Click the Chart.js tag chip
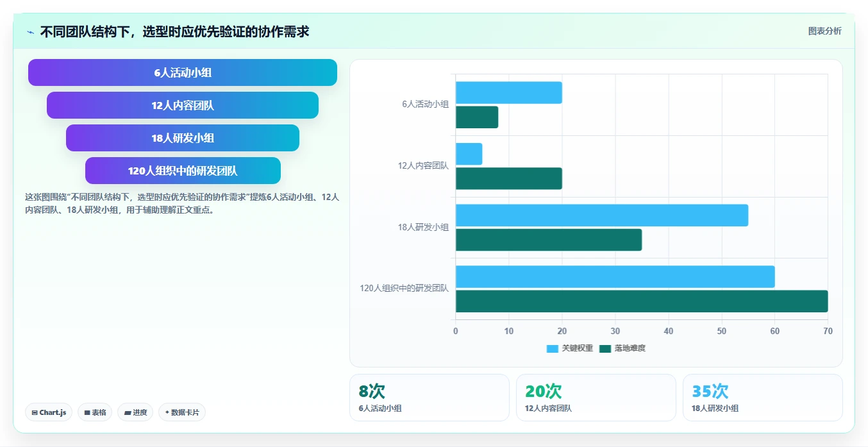The image size is (868, 447). pos(49,412)
